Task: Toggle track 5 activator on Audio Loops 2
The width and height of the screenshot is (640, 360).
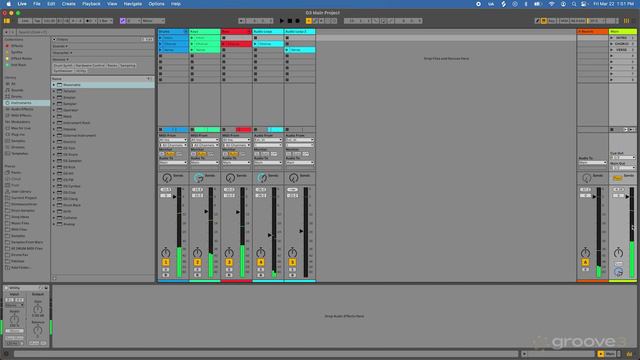Action: click(x=292, y=262)
